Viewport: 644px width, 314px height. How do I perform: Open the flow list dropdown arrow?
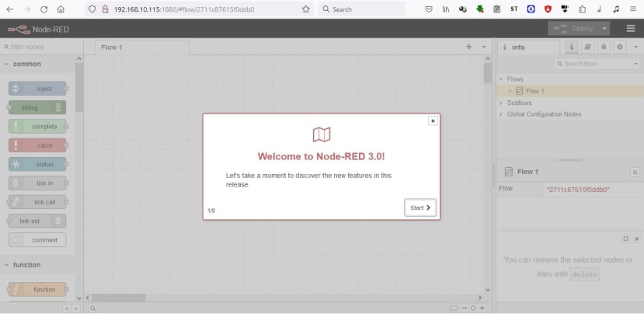tap(484, 47)
